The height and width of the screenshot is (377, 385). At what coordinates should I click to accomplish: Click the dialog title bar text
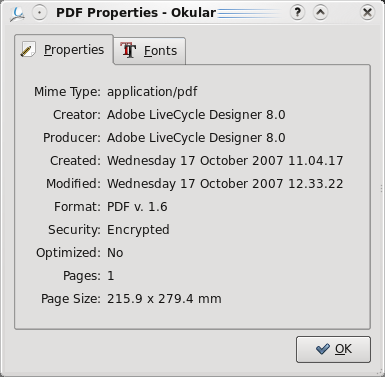[136, 13]
